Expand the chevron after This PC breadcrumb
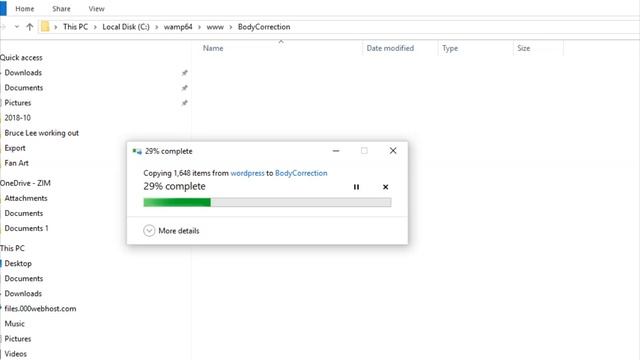 click(95, 27)
